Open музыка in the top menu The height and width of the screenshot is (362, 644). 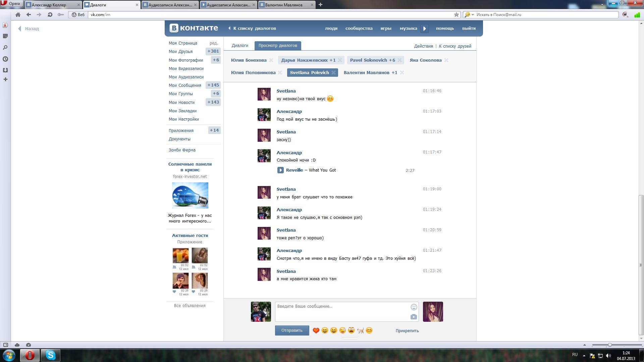click(x=408, y=28)
